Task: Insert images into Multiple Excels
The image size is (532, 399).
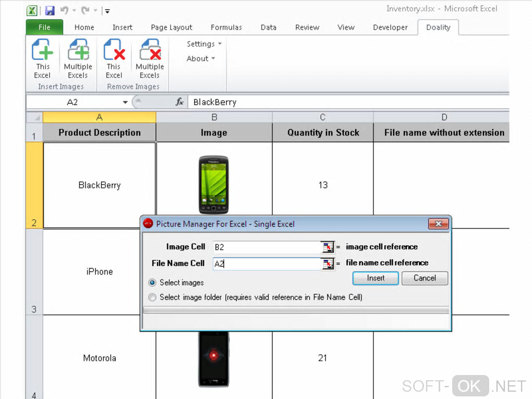Action: (78, 59)
